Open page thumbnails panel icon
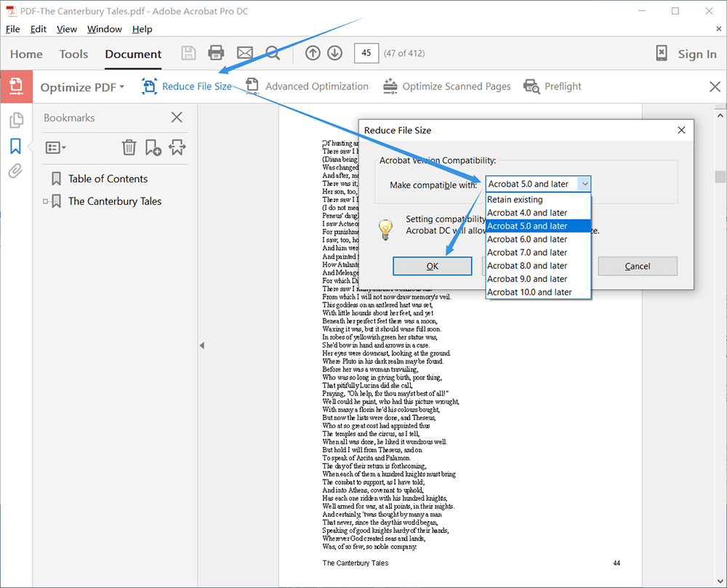 (x=16, y=121)
